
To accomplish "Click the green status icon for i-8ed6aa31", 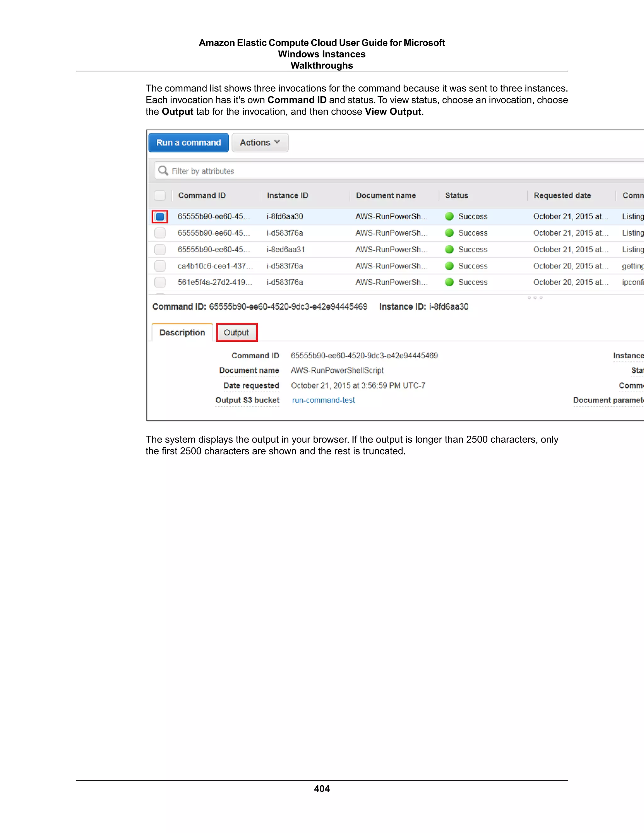I will 449,250.
